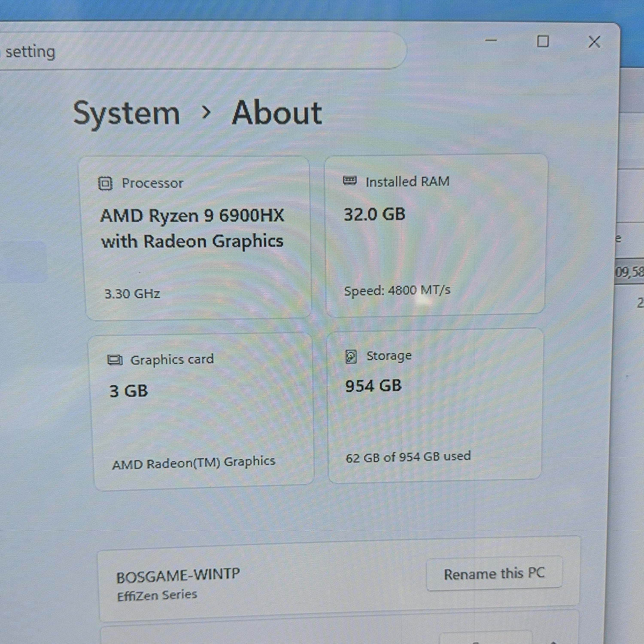This screenshot has width=644, height=644.
Task: Click the Storage card label
Action: (x=389, y=356)
